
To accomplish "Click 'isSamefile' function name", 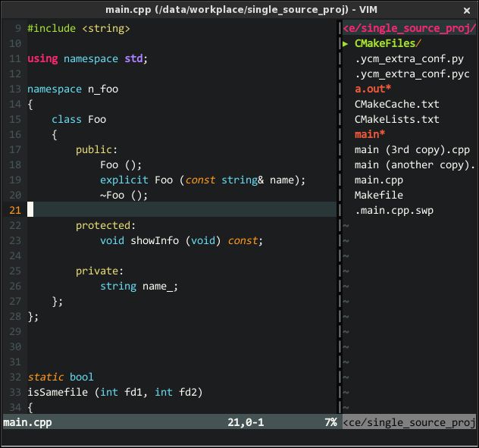I will pyautogui.click(x=58, y=392).
